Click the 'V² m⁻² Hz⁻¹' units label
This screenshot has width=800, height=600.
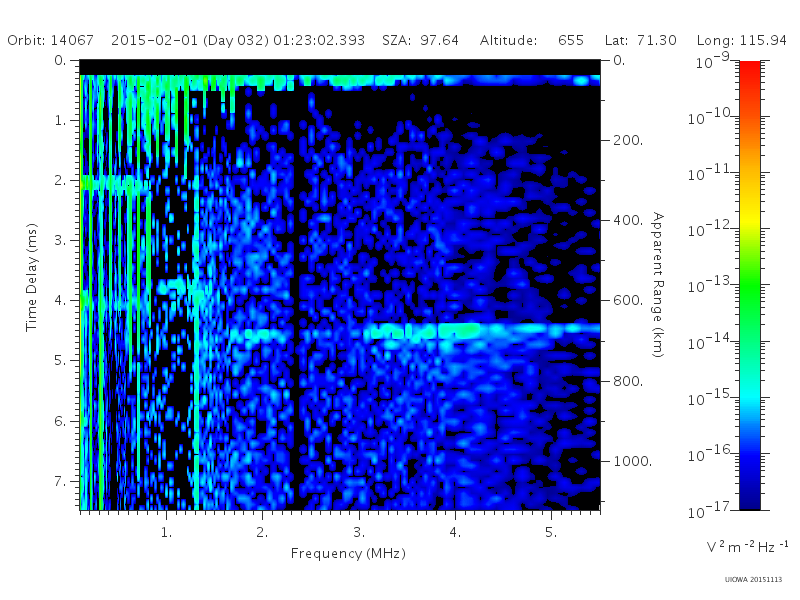[x=748, y=546]
